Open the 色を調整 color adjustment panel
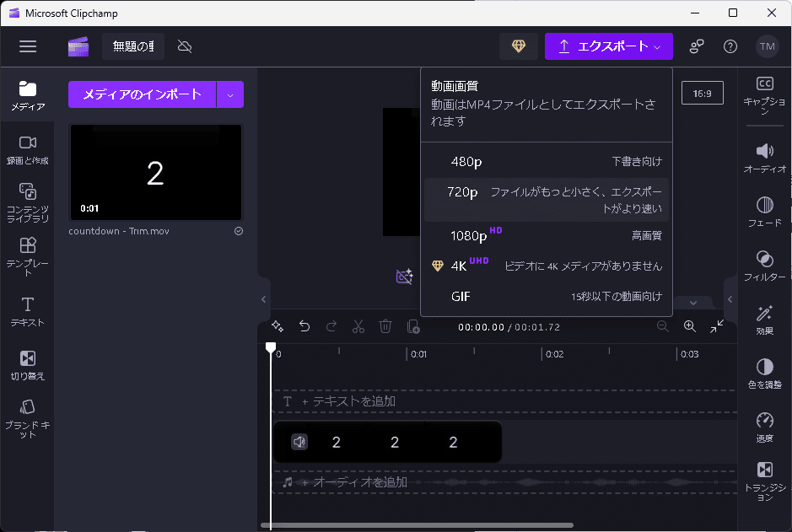Viewport: 792px width, 532px height. (765, 374)
